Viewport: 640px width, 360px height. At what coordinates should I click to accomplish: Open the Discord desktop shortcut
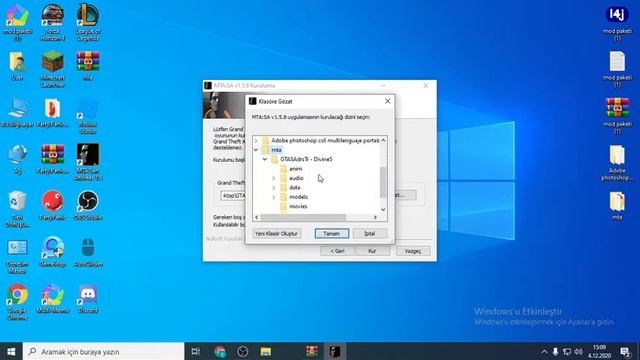88,298
